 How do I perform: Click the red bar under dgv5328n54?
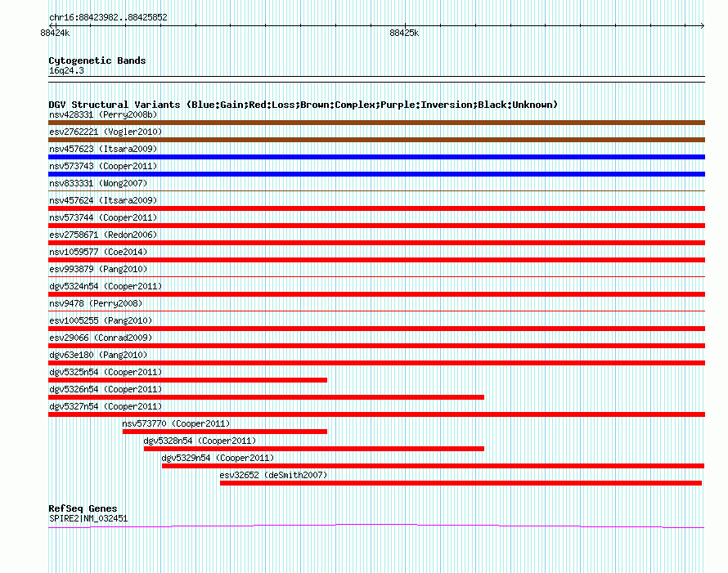click(314, 449)
